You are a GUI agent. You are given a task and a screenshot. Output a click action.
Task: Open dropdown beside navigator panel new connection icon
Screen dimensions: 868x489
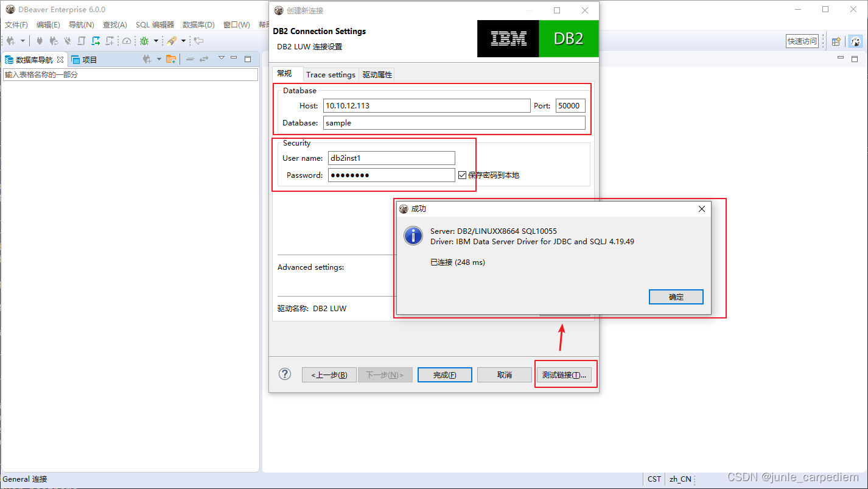coord(159,59)
